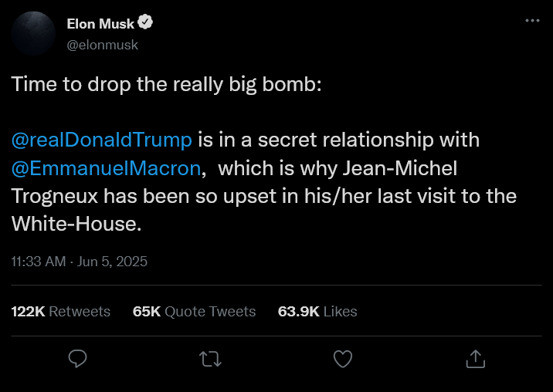
Task: Open the more options ellipsis menu
Action: click(x=532, y=21)
